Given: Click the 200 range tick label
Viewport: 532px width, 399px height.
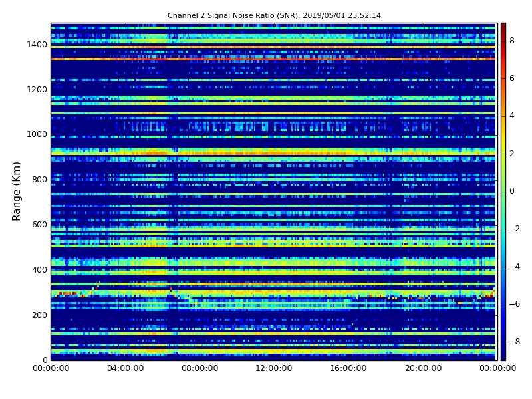Looking at the screenshot, I should click(x=39, y=315).
